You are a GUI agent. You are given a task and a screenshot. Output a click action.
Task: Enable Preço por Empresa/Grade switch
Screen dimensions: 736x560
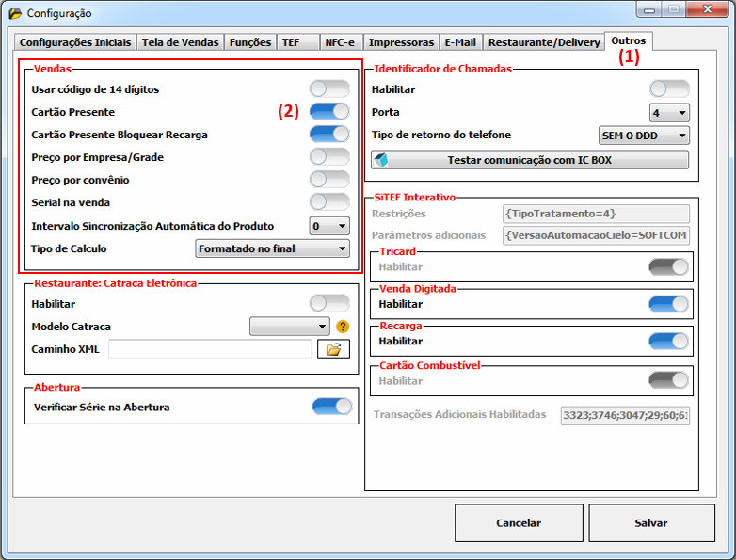[329, 157]
